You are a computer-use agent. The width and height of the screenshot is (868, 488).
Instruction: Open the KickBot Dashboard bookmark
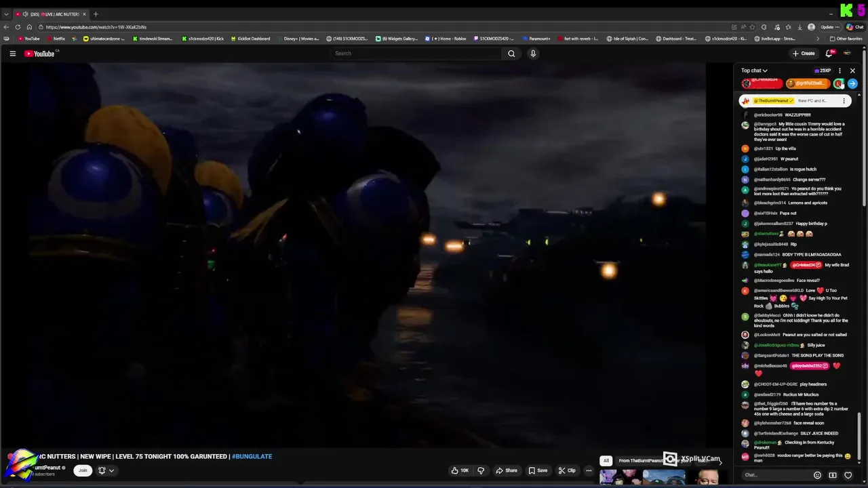[x=250, y=39]
